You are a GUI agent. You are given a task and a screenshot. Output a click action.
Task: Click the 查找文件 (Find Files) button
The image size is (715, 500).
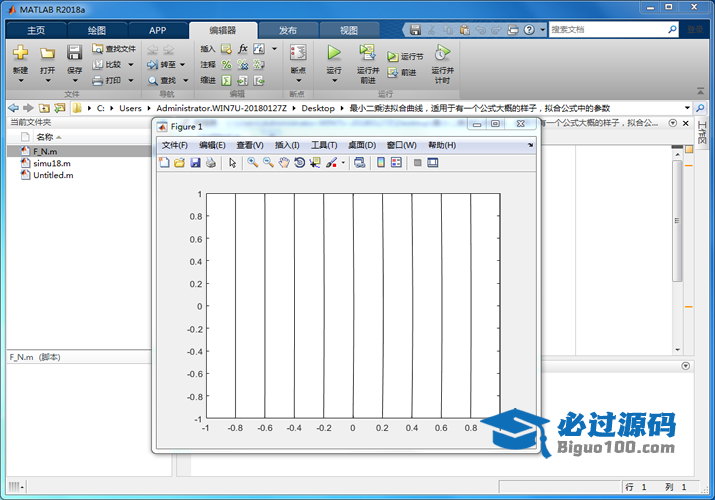113,48
